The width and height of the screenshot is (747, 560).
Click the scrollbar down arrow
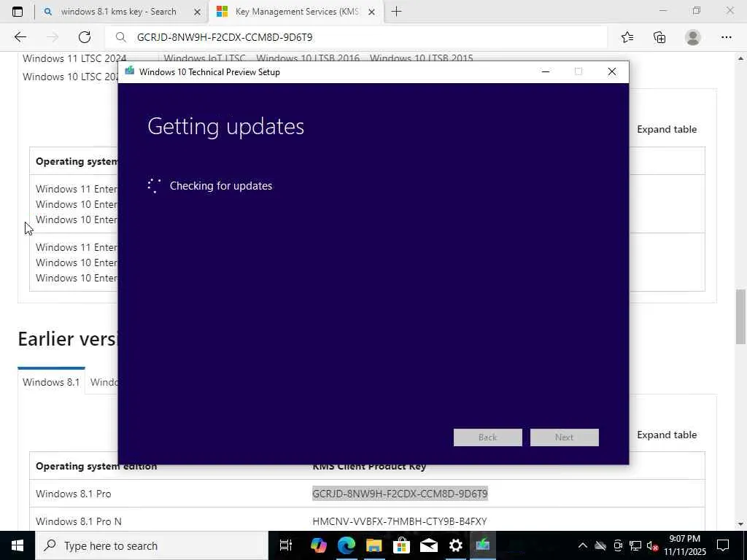[x=741, y=524]
